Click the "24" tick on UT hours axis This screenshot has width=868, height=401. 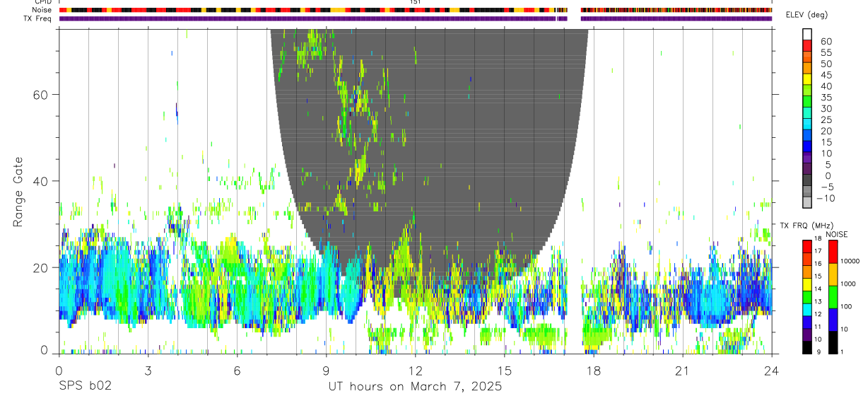click(x=771, y=371)
